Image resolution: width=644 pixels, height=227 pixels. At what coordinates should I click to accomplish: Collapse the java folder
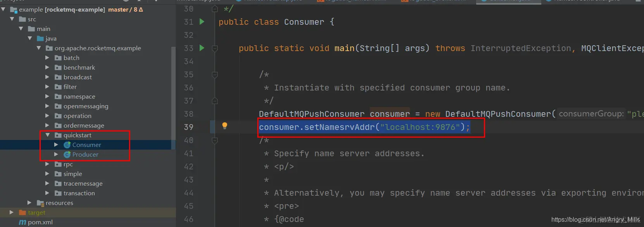[30, 38]
